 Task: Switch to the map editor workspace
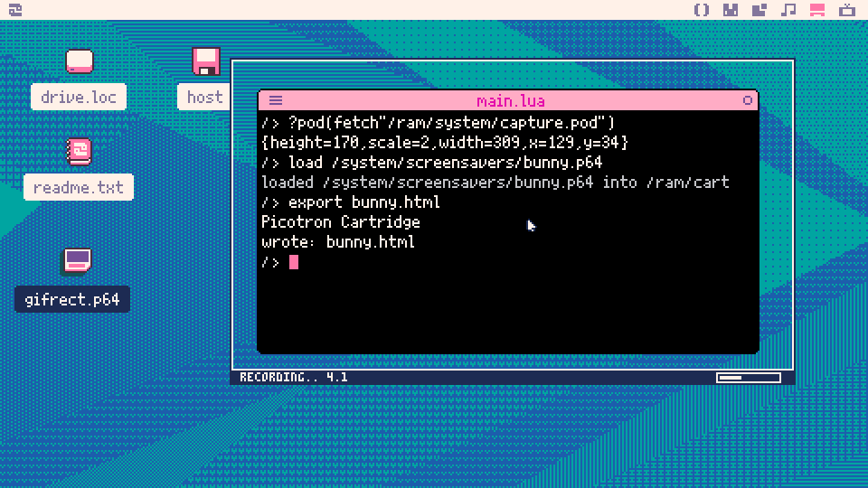759,10
